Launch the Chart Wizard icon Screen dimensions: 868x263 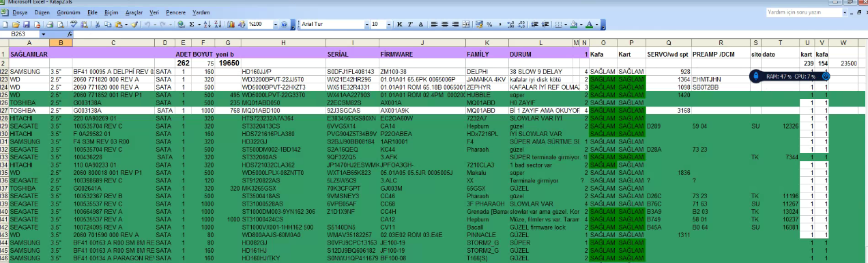click(x=231, y=24)
